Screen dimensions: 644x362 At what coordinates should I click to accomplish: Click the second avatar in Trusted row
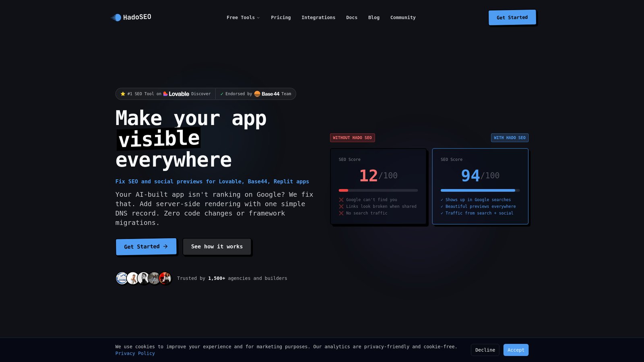(x=132, y=278)
